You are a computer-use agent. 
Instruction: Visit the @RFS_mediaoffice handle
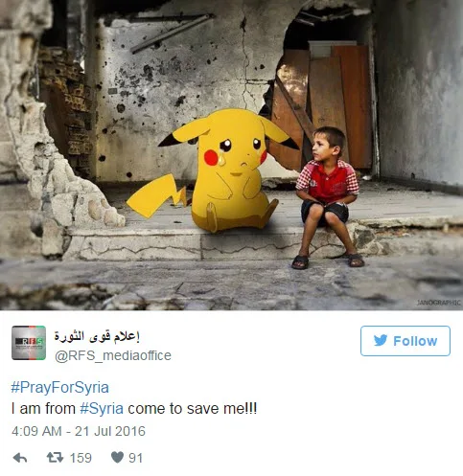point(113,355)
